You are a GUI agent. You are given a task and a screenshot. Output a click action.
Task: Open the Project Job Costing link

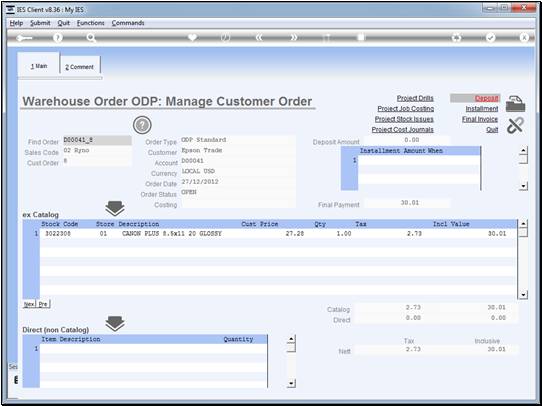(x=405, y=108)
